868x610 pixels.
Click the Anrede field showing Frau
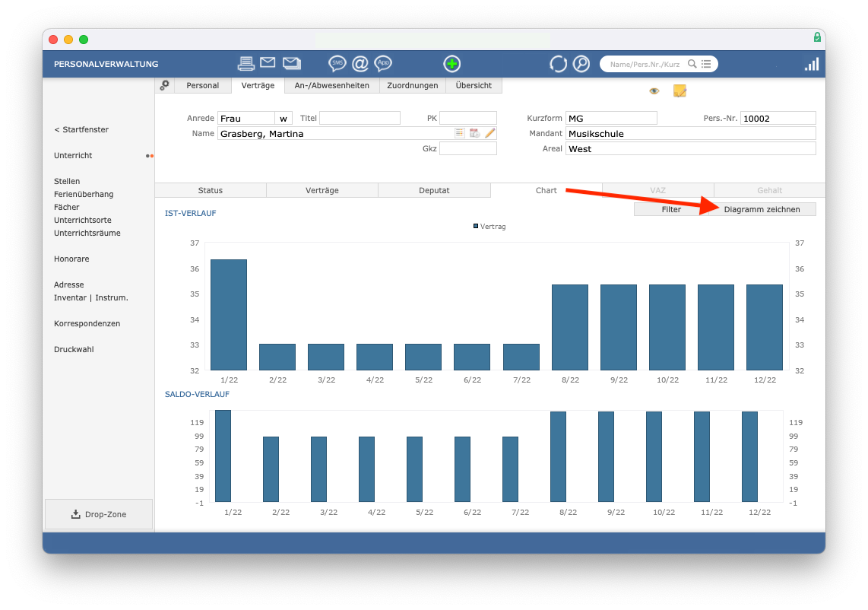click(x=246, y=118)
